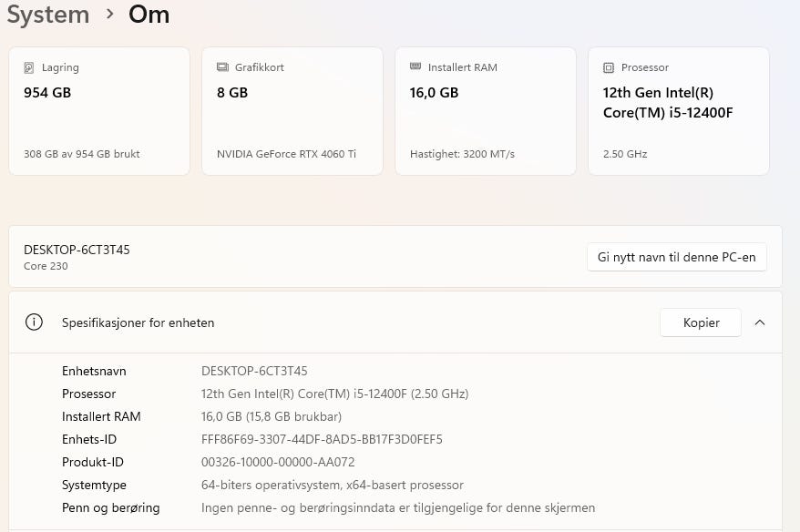Rename PC with Gi nytt navn button
This screenshot has width=800, height=532.
[x=676, y=257]
